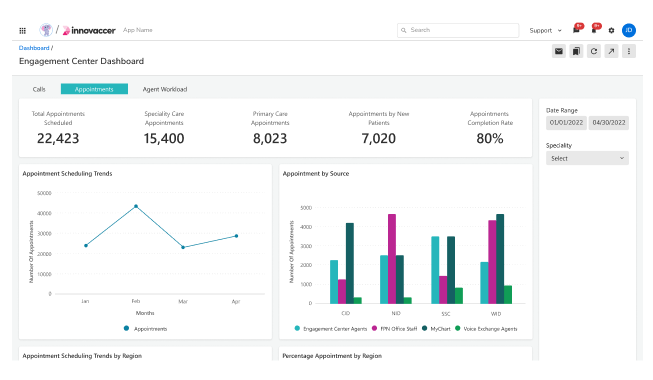Click the Completion Rate value 80%

(x=490, y=138)
